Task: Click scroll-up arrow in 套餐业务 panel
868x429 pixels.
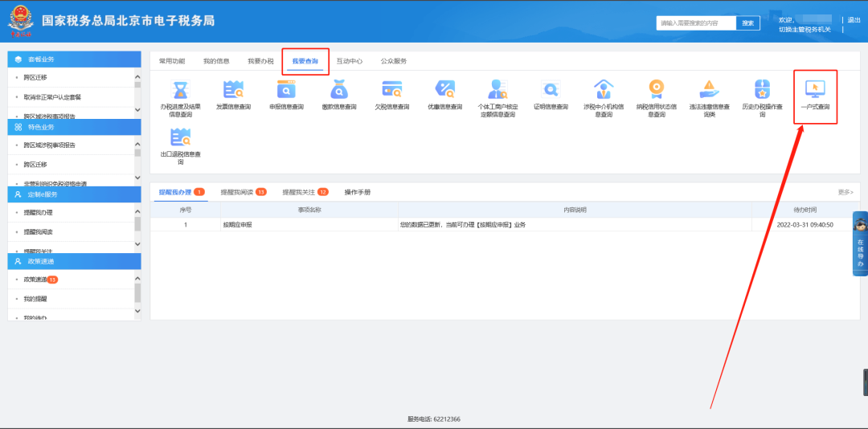Action: point(137,77)
